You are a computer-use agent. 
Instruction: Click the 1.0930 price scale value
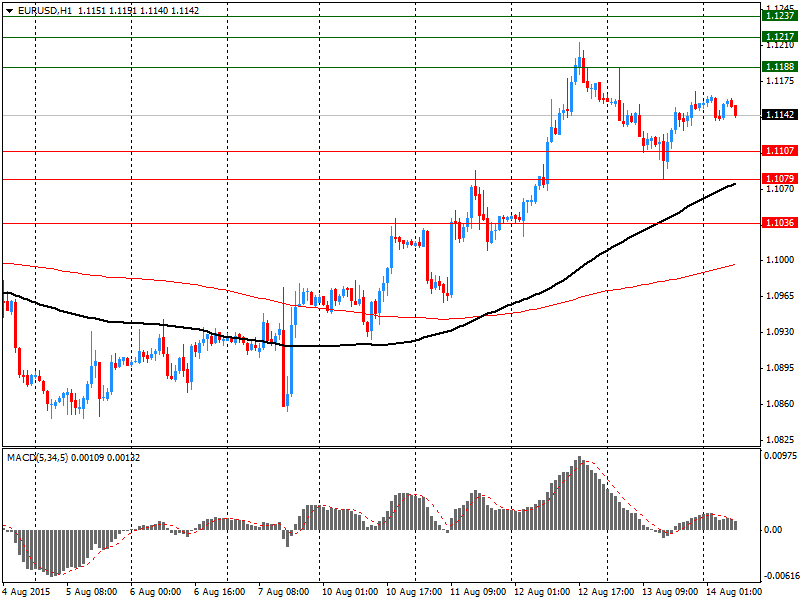coord(780,332)
